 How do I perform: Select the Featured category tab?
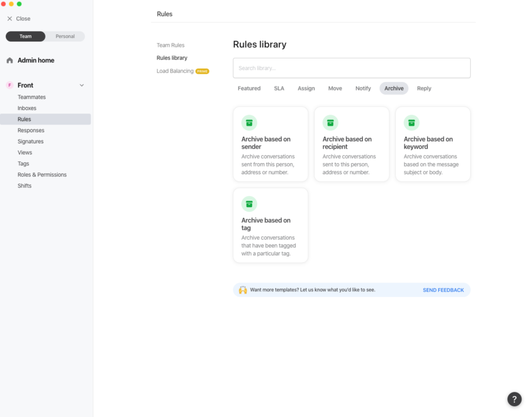click(249, 88)
